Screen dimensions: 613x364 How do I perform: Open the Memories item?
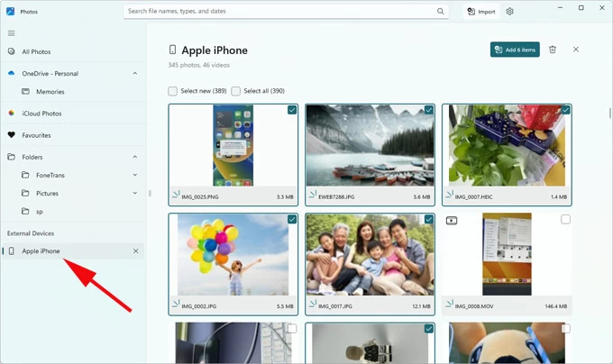pyautogui.click(x=50, y=92)
